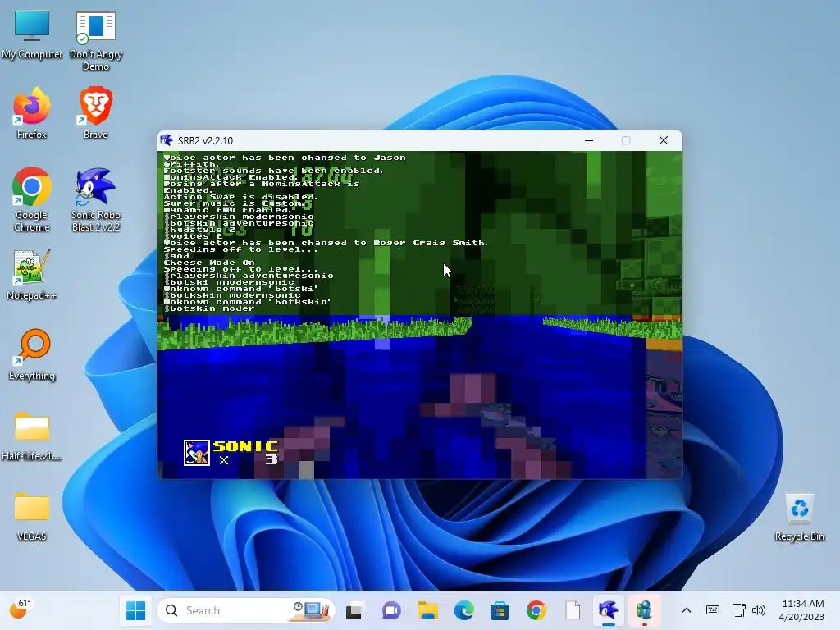The image size is (840, 630).
Task: Open the VEGAS folder on desktop
Action: point(32,515)
